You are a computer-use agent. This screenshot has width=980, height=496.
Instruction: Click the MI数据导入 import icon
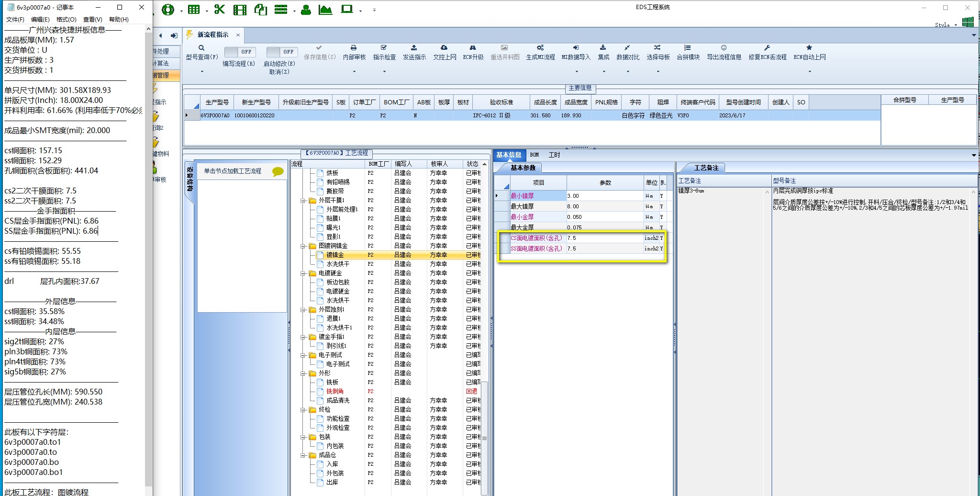[x=576, y=48]
